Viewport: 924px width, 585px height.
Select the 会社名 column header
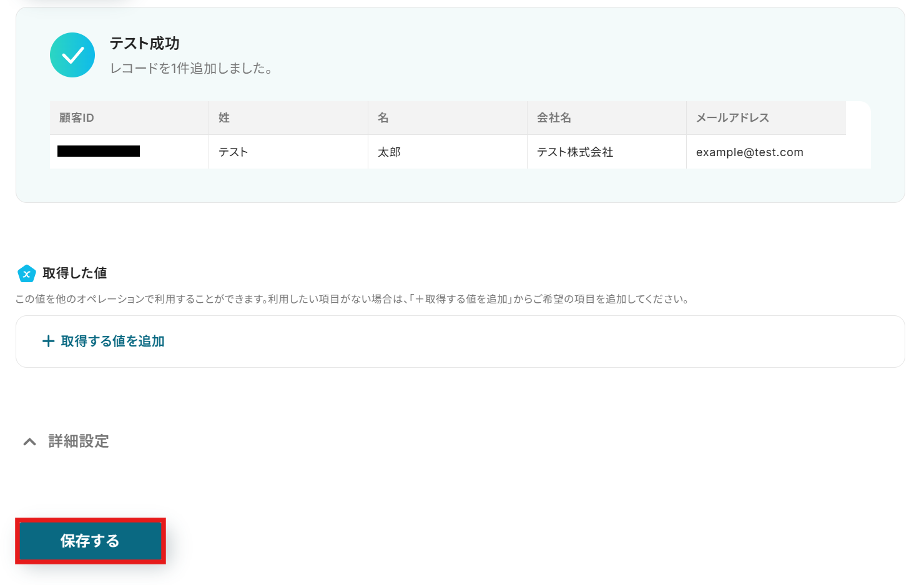(x=607, y=118)
